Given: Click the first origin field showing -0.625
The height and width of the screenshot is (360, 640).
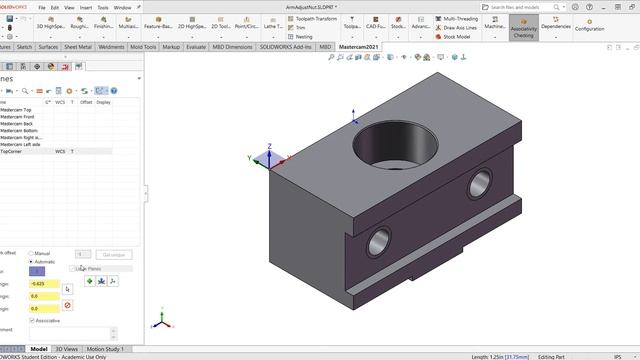Looking at the screenshot, I should [44, 284].
